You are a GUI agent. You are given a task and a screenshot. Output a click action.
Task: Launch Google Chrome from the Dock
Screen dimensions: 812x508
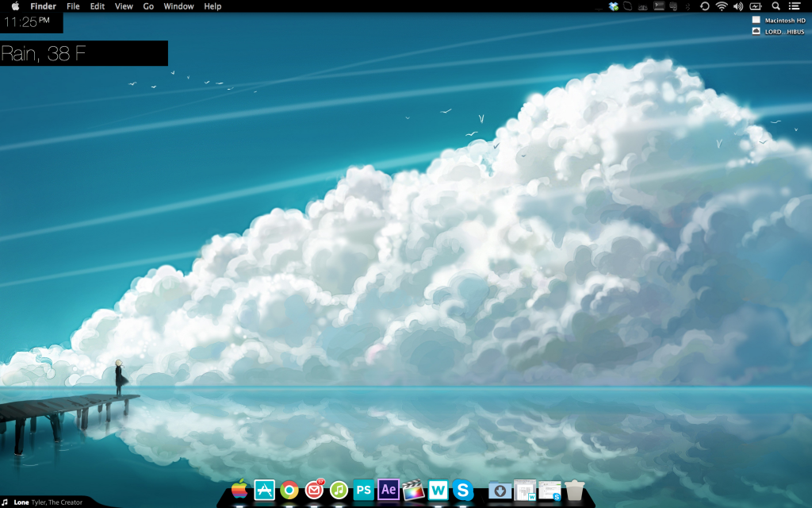coord(289,490)
